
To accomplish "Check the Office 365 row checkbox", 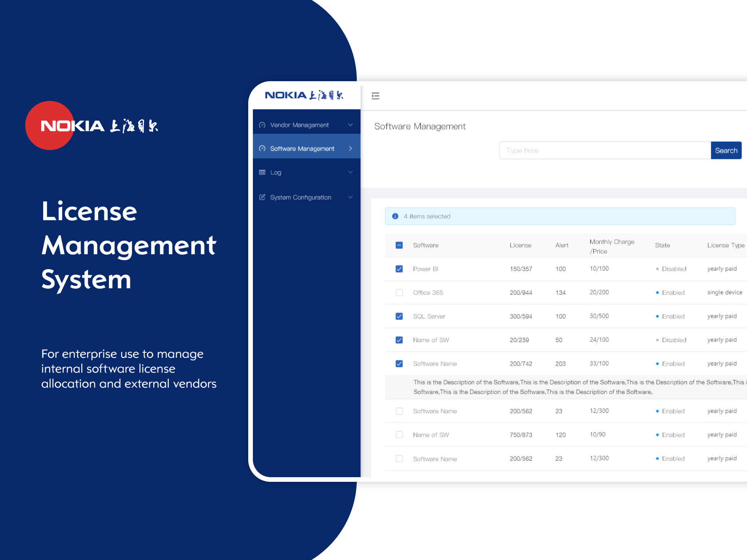I will 399,292.
